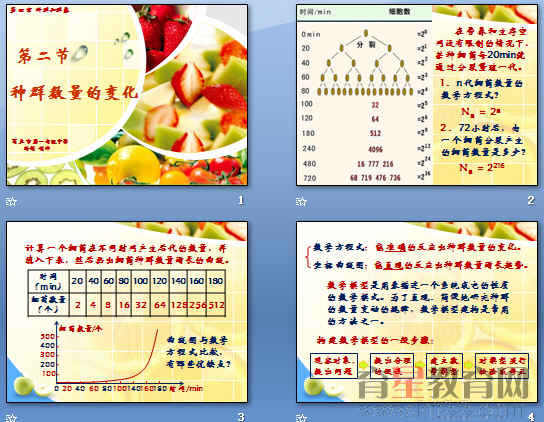Image resolution: width=544 pixels, height=422 pixels.
Task: Click slide number 1 label
Action: click(241, 200)
